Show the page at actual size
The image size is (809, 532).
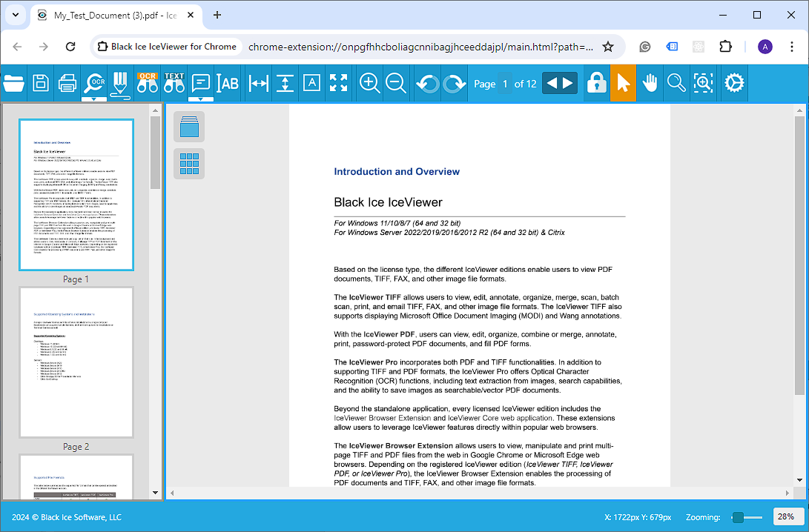click(311, 83)
